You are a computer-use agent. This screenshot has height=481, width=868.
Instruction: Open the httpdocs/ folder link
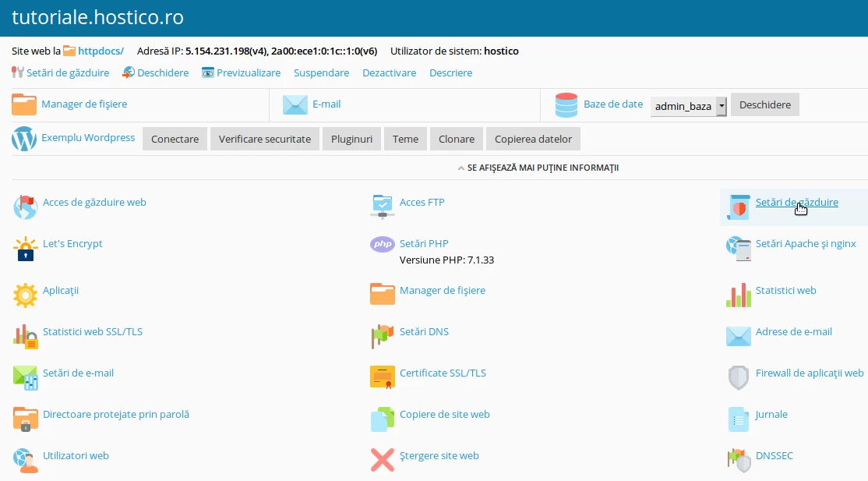(x=101, y=51)
